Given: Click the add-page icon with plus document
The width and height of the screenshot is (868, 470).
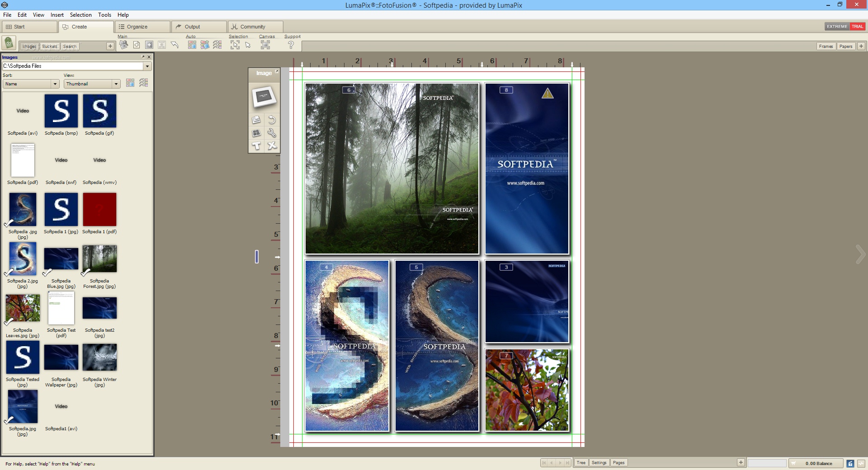Looking at the screenshot, I should click(x=137, y=45).
